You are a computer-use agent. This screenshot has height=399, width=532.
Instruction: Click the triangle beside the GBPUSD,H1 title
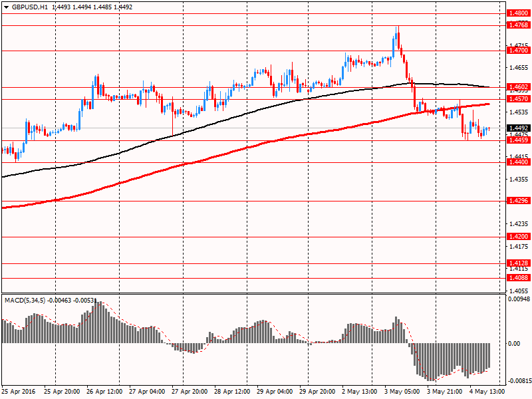coord(6,7)
